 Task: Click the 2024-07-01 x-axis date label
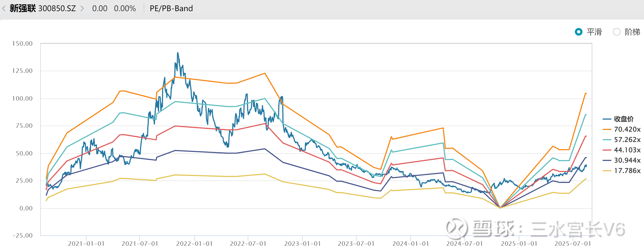pyautogui.click(x=464, y=244)
